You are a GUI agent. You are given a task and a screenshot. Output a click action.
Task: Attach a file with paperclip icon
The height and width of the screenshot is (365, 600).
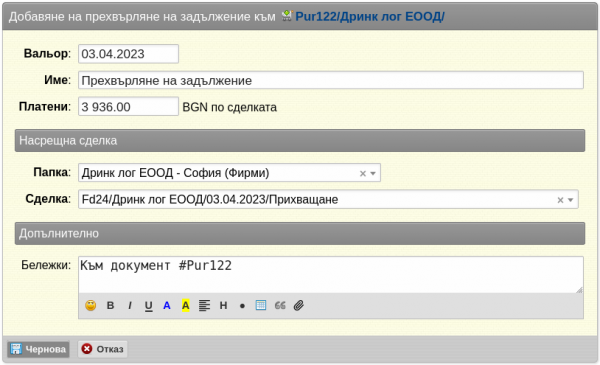(299, 305)
